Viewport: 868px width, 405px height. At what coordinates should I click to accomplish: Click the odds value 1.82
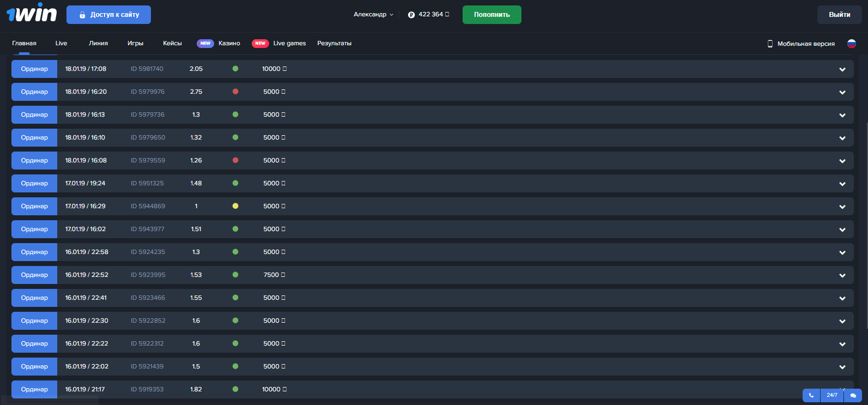click(196, 389)
